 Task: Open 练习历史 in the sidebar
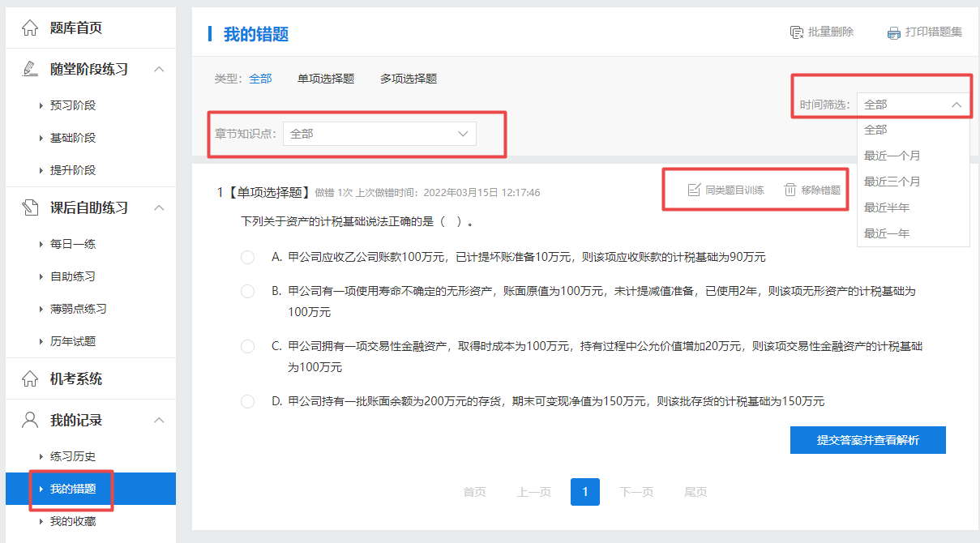tap(73, 456)
